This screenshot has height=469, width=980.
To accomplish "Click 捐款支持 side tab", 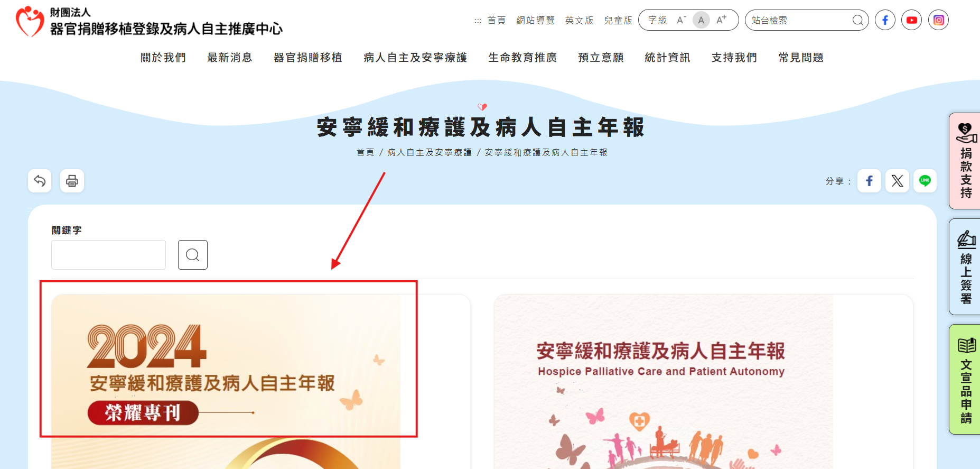I will click(965, 161).
